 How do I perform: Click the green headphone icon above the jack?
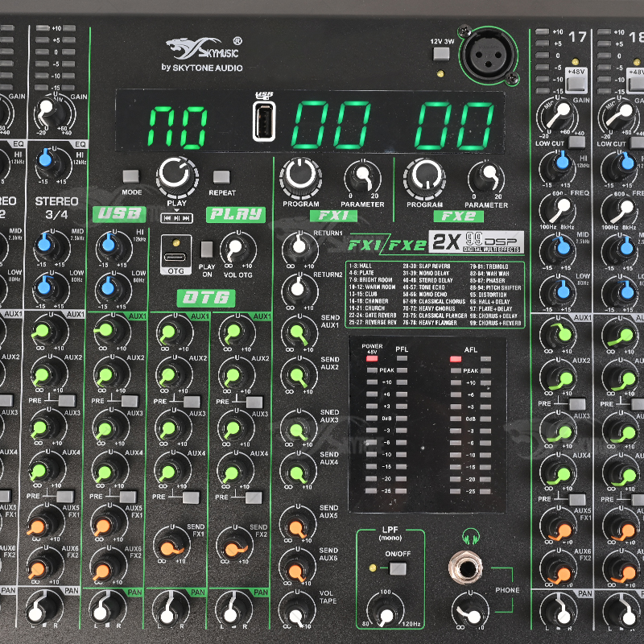point(469,536)
